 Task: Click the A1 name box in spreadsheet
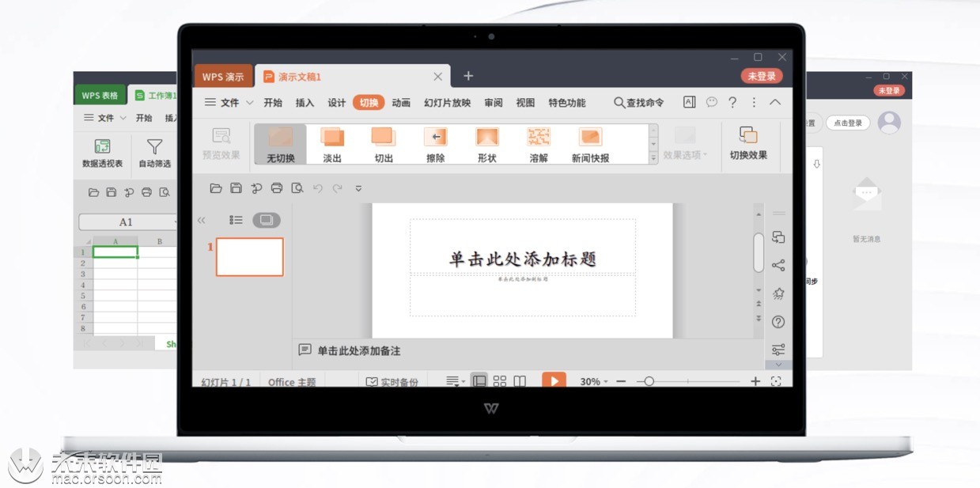[127, 222]
